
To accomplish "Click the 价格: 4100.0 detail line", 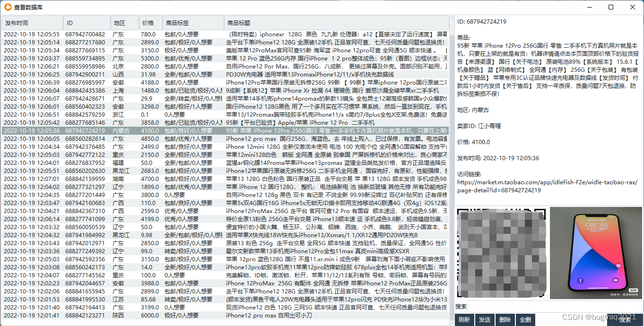I will pyautogui.click(x=473, y=142).
